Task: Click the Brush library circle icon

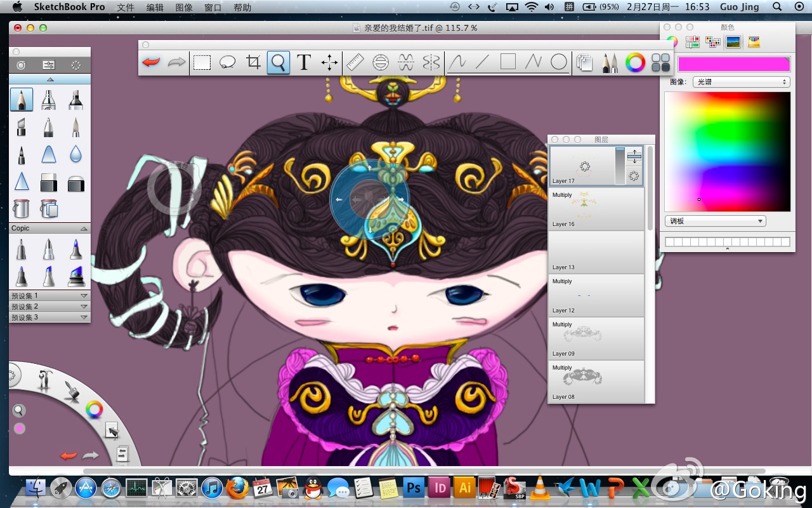Action: [21, 65]
